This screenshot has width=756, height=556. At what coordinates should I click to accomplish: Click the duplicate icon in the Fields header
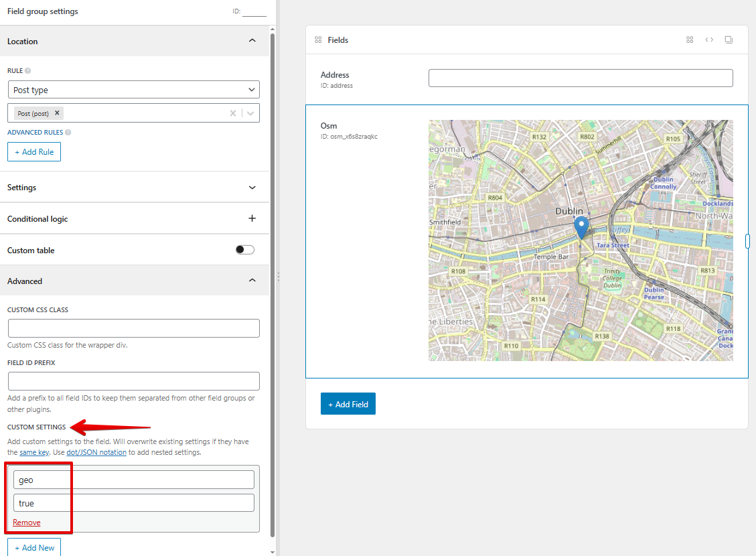[729, 40]
